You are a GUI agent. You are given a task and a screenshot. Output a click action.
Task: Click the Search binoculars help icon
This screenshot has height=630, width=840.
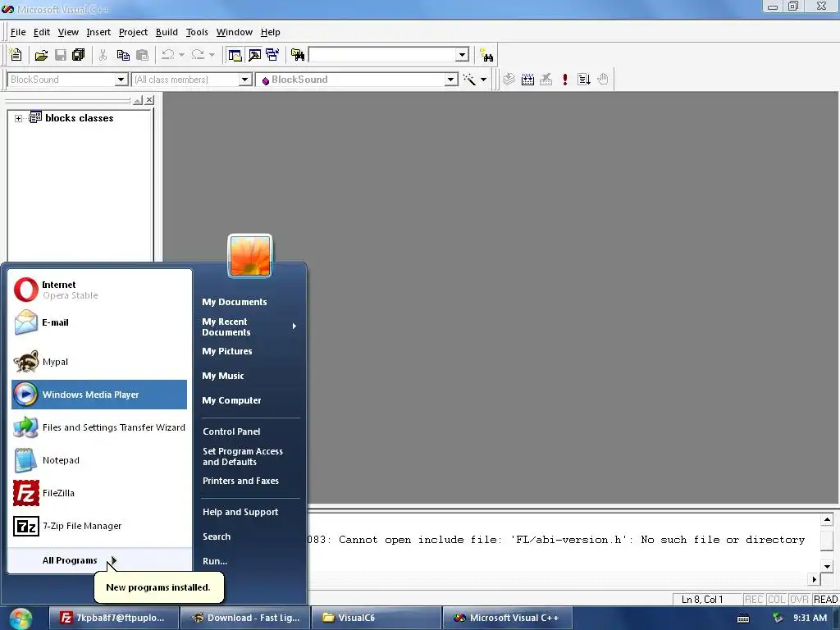click(x=486, y=55)
